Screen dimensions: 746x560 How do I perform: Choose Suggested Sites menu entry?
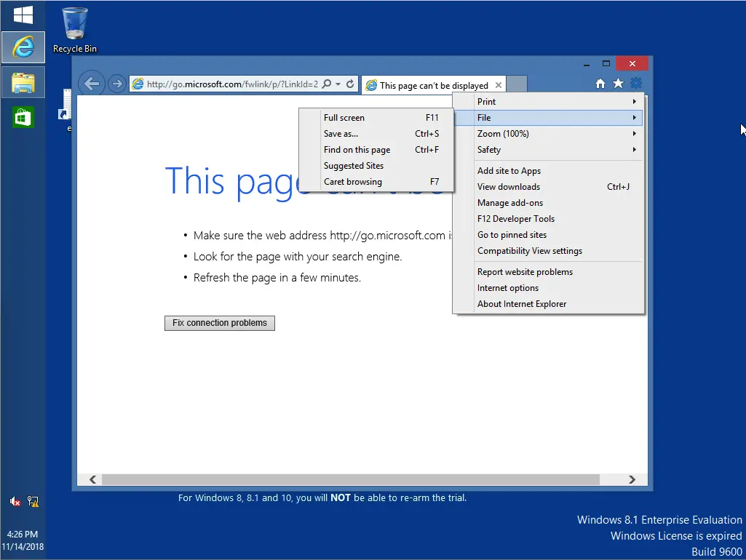376,166
